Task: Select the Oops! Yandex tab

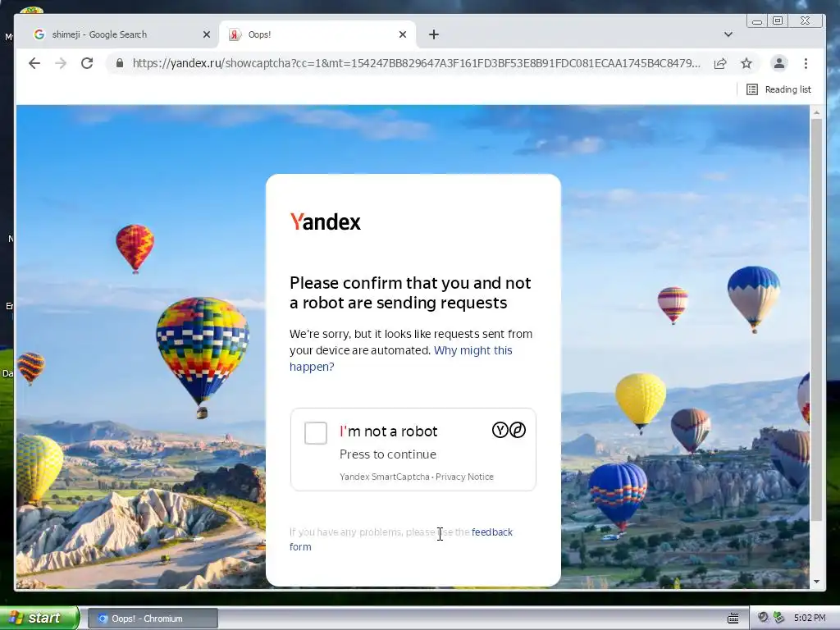Action: [317, 34]
